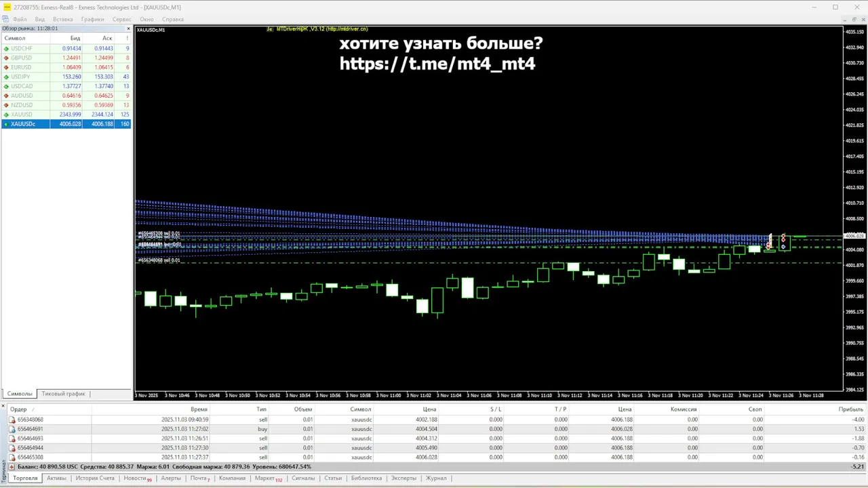Image resolution: width=868 pixels, height=488 pixels.
Task: Click the 4006.028 current price tag on scale
Action: tap(854, 236)
